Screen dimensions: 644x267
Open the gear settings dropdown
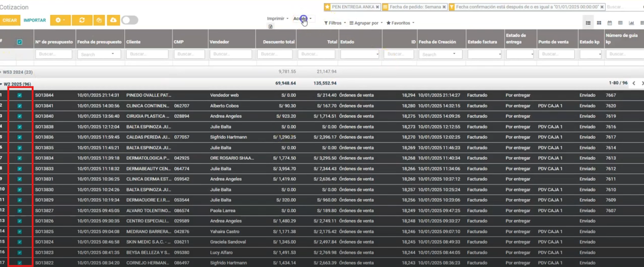[x=60, y=20]
